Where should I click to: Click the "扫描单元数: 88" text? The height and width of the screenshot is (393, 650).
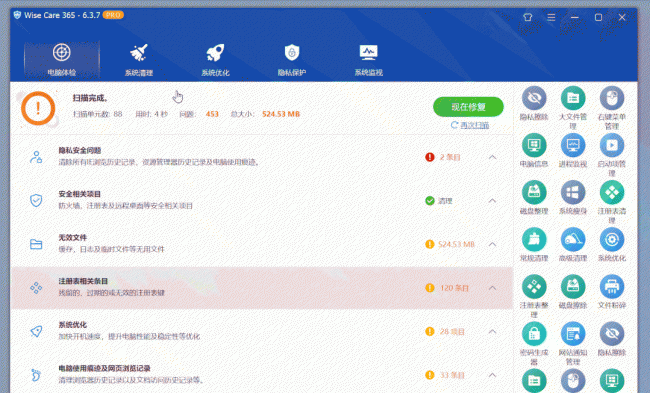[97, 114]
